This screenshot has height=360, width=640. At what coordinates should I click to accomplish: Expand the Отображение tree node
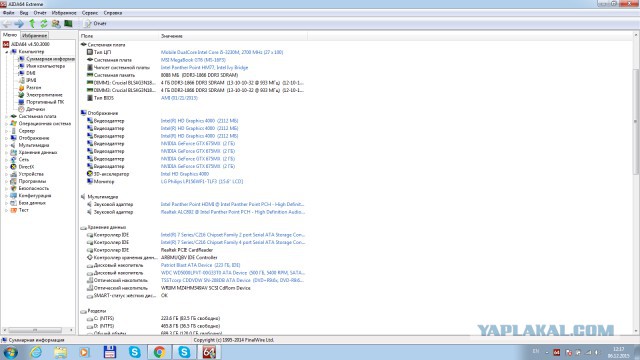tap(7, 138)
